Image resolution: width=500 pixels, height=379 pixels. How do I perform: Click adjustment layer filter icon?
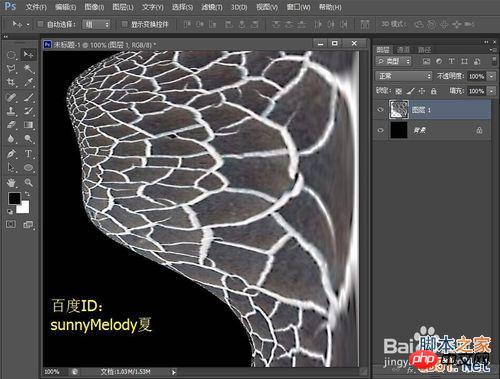tap(439, 61)
